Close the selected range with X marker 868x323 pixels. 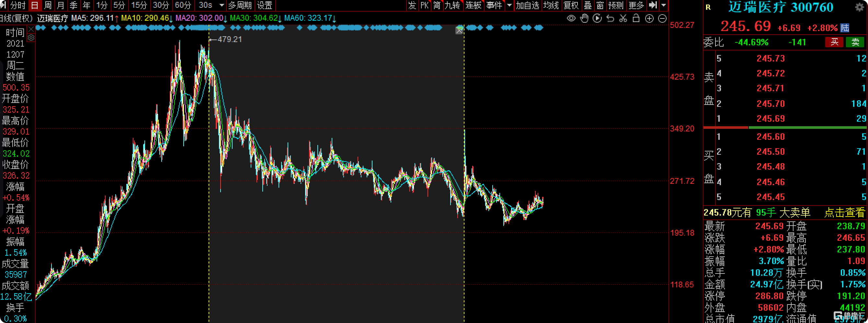(459, 31)
